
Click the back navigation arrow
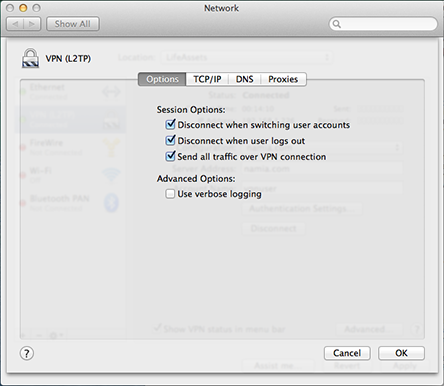pos(15,24)
